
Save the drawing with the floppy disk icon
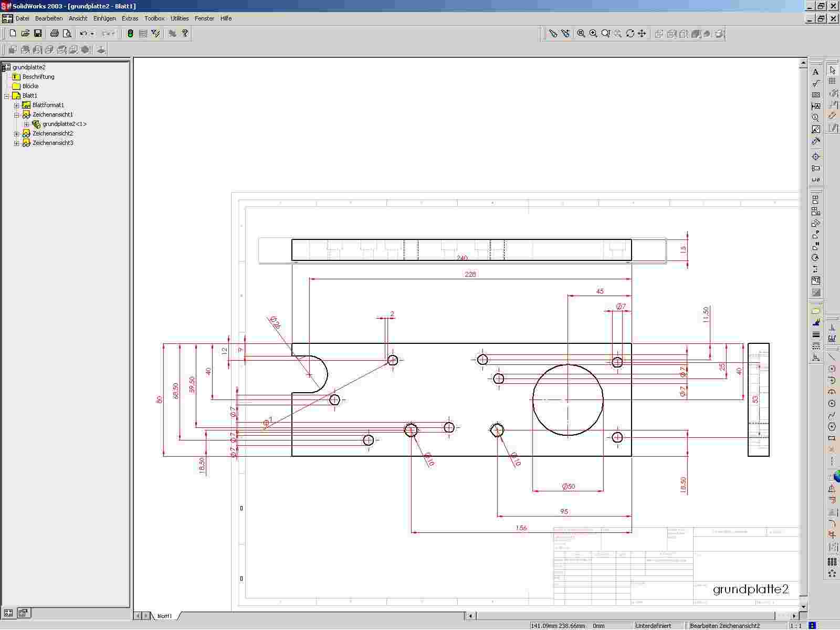tap(38, 33)
